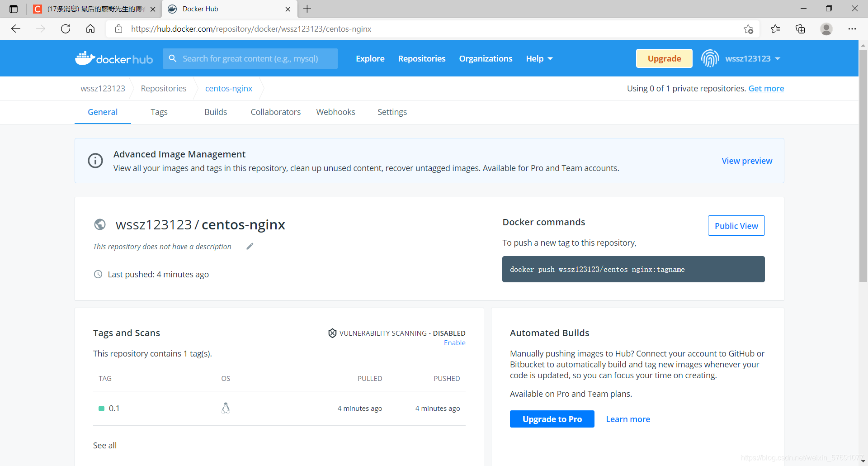Close the CSDN blog tab

[x=153, y=9]
